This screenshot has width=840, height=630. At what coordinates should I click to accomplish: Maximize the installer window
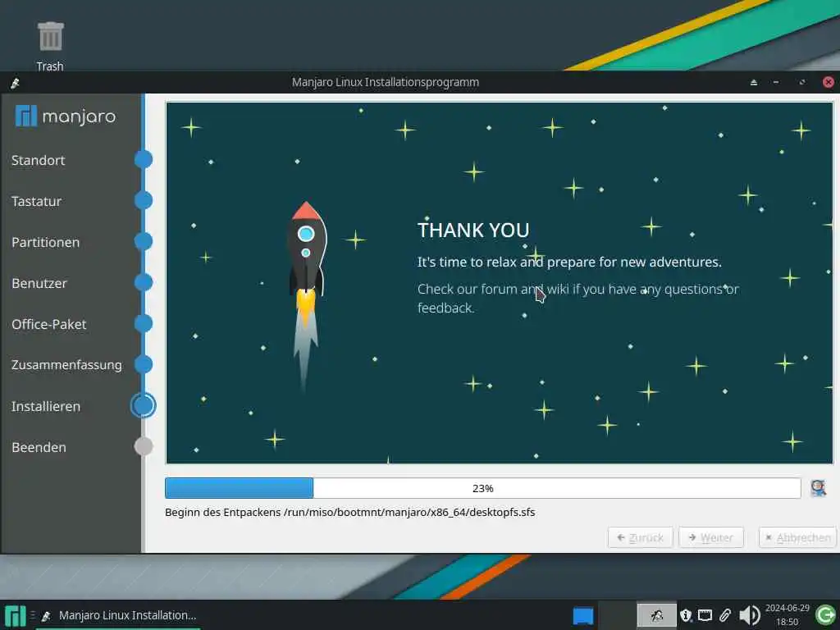point(802,83)
